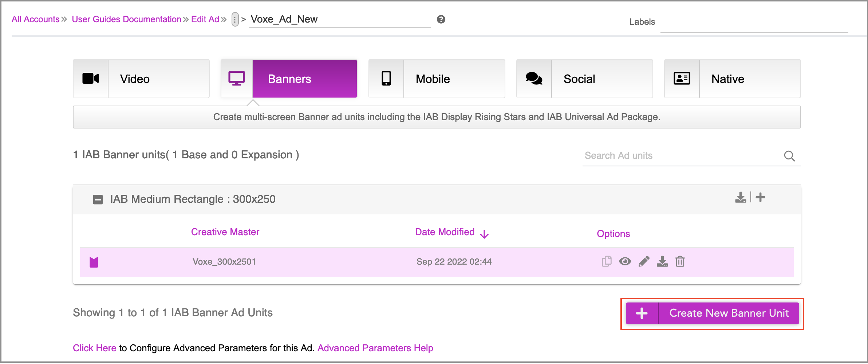
Task: Toggle the creative master flag icon
Action: (x=94, y=262)
